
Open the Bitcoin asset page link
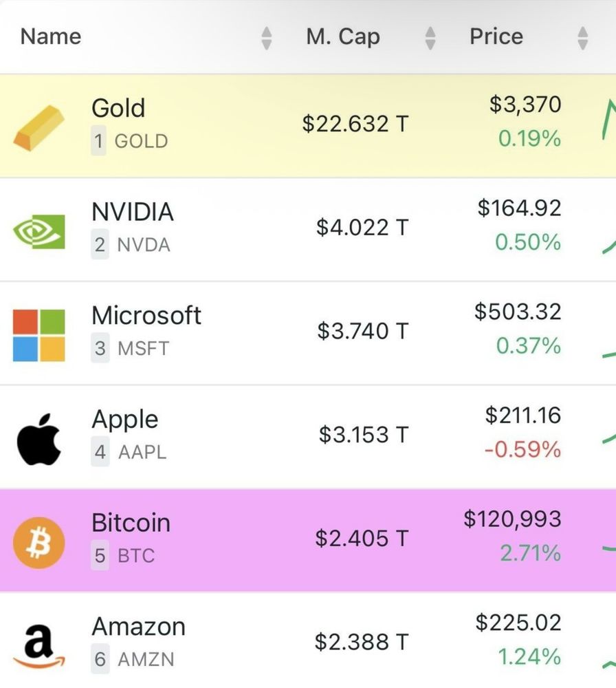(131, 523)
